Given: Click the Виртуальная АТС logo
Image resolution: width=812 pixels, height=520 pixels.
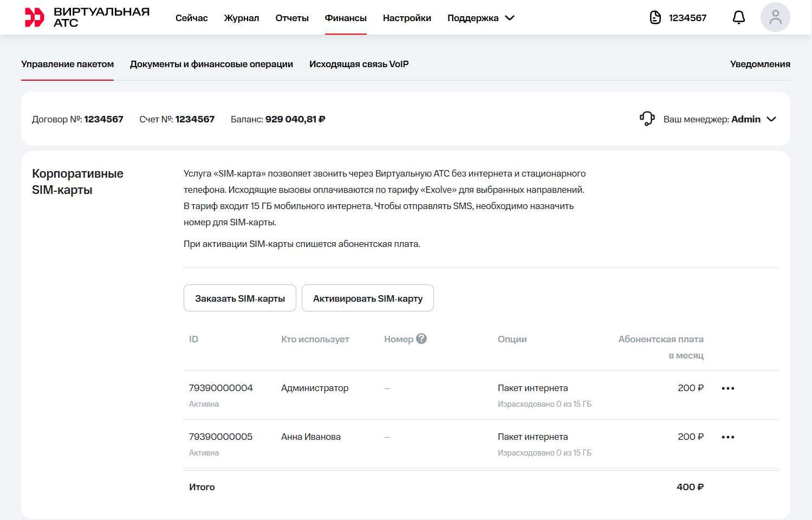Looking at the screenshot, I should click(87, 17).
